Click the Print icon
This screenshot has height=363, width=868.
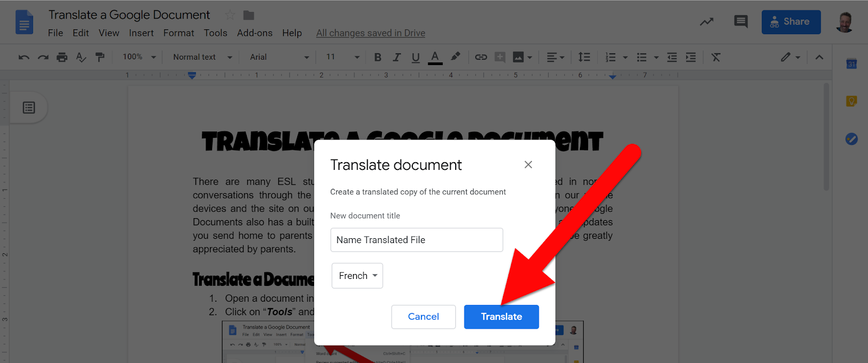click(x=62, y=57)
